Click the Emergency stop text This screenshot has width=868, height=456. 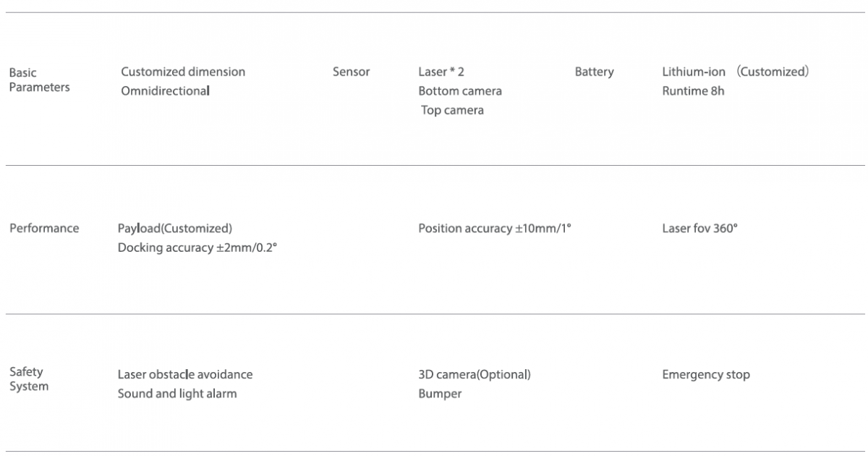coord(706,375)
